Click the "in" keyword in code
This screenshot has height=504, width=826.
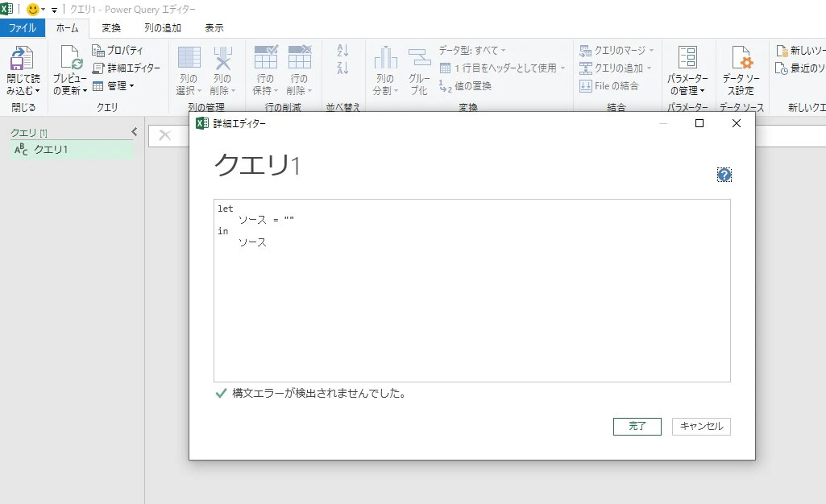coord(223,231)
